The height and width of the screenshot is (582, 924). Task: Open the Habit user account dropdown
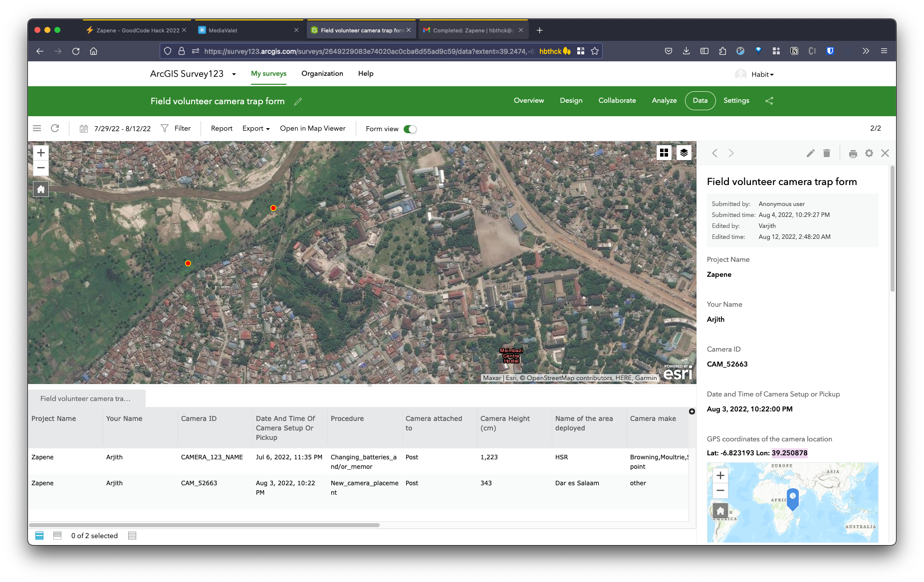click(x=762, y=74)
